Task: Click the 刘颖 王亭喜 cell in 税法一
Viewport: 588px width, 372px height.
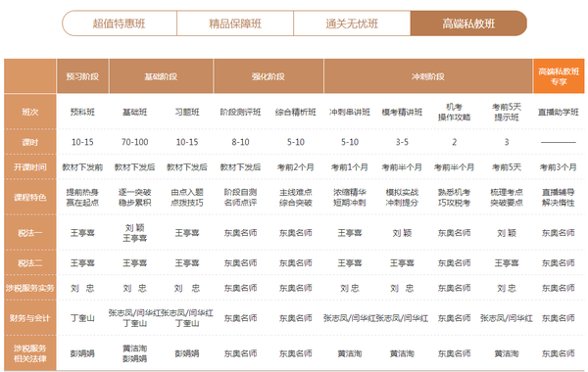Action: (134, 233)
